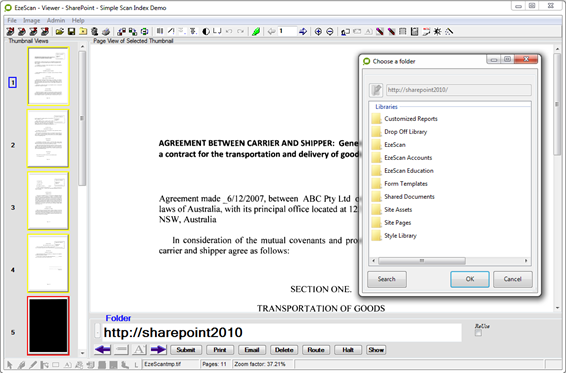This screenshot has width=566, height=373.
Task: Select the page 3 thumbnail
Action: [48, 201]
